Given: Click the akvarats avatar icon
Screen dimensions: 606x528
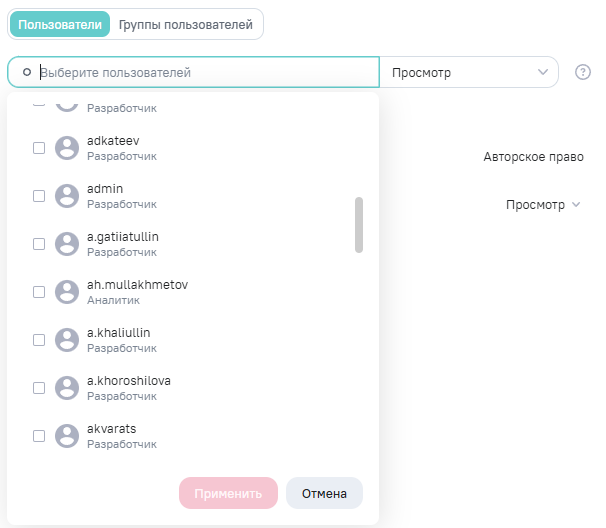Looking at the screenshot, I should [67, 436].
